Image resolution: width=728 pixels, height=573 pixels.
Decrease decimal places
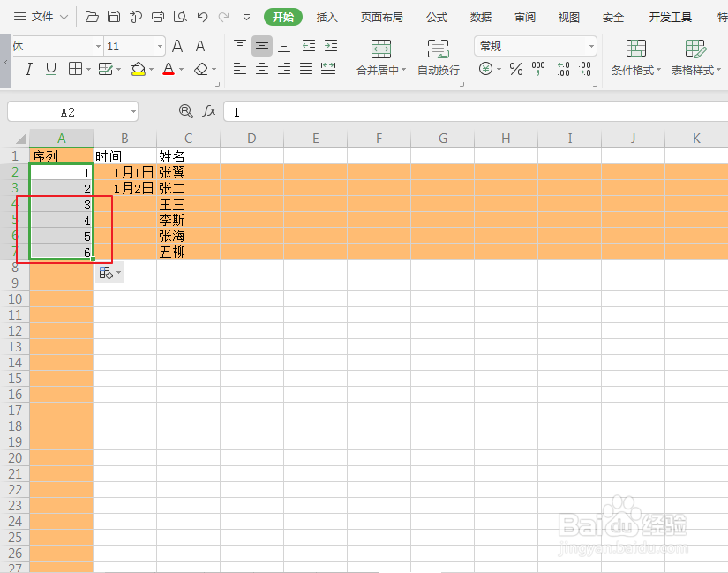(x=585, y=69)
